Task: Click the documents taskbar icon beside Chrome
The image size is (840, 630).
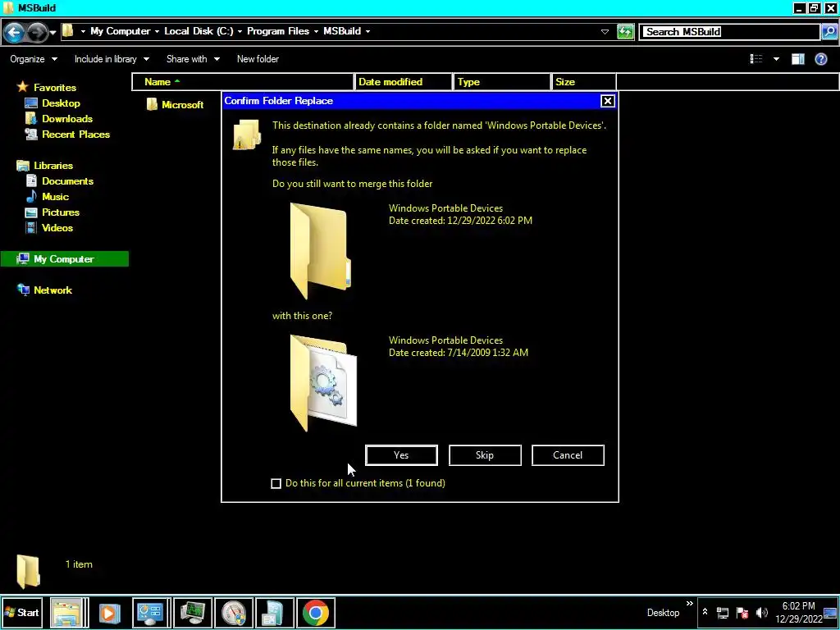Action: coord(274,613)
